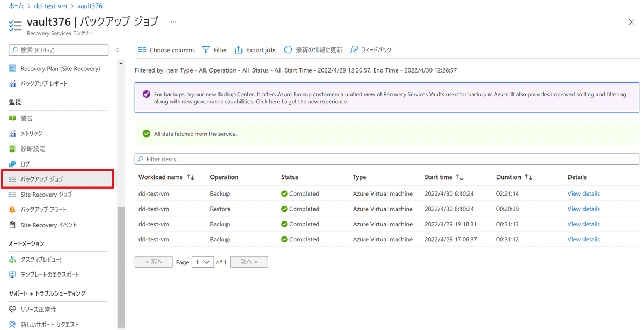Click the 00:31:13 duration cell
Viewport: 644px width, 330px height.
click(508, 224)
